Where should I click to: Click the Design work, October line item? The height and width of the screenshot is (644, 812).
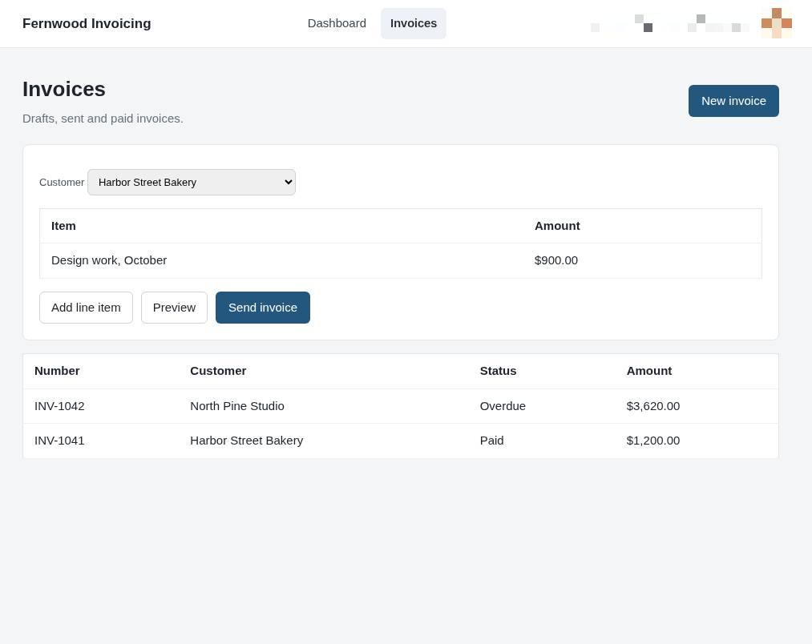click(x=109, y=260)
